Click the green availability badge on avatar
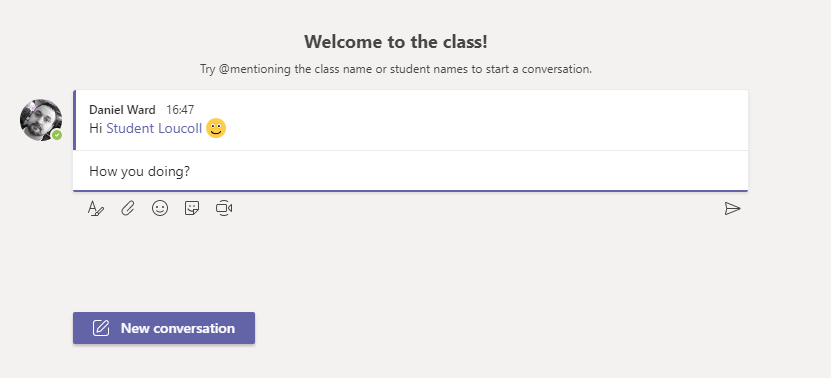This screenshot has height=378, width=831. [x=57, y=135]
